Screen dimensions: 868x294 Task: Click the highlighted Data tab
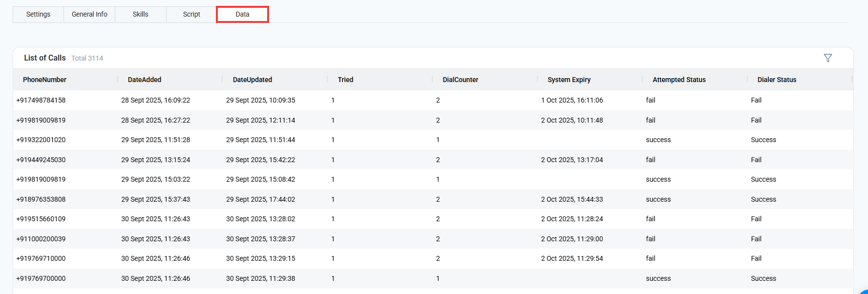pyautogui.click(x=242, y=14)
